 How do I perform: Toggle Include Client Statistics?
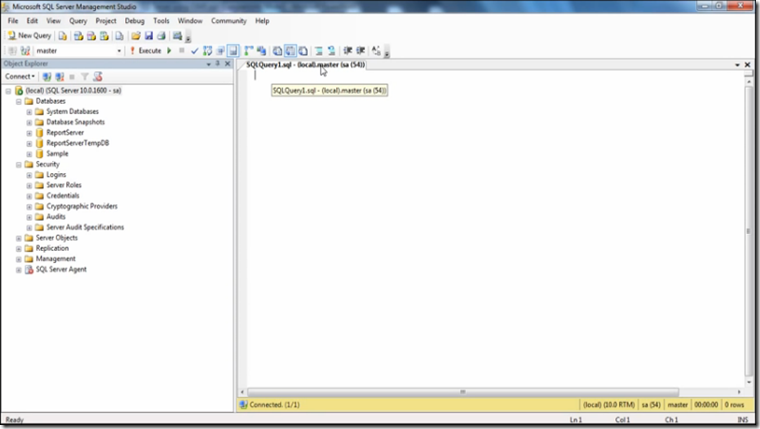[261, 50]
